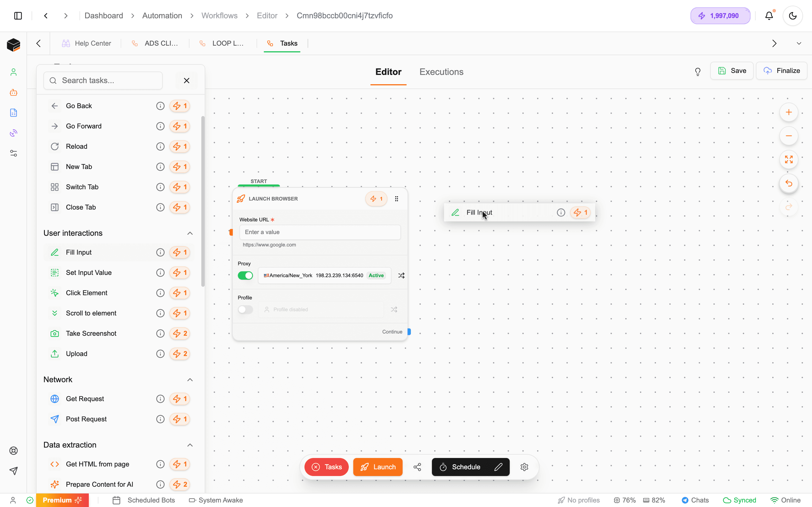
Task: Collapse the User interactions section
Action: click(x=190, y=233)
